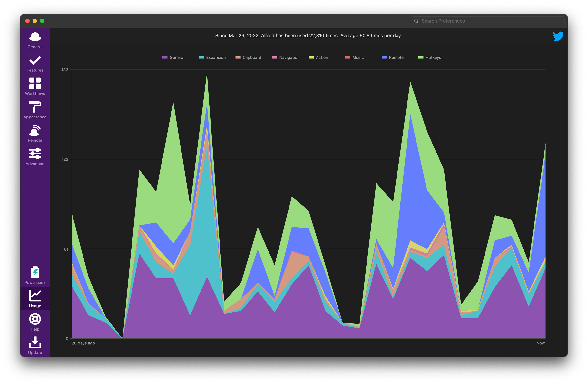Click the Action yellow legend swatch
The image size is (588, 384).
point(311,58)
